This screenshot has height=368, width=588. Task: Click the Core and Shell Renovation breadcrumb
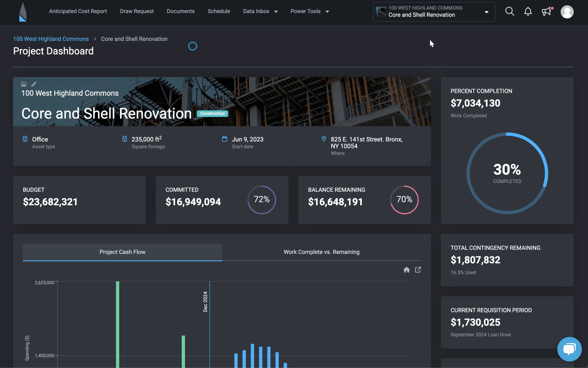pos(134,39)
